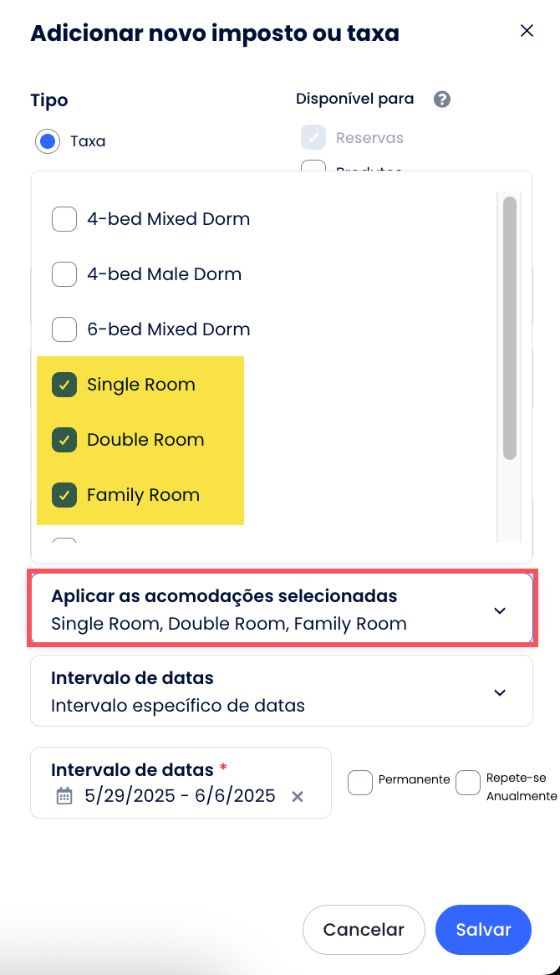The width and height of the screenshot is (560, 975).
Task: Click the accommodations list scrollbar
Action: pos(509,328)
